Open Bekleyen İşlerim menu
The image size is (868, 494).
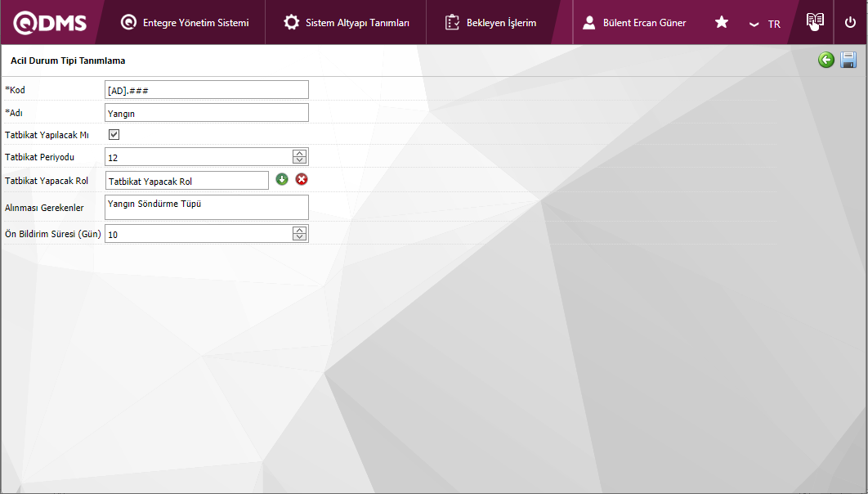point(490,23)
